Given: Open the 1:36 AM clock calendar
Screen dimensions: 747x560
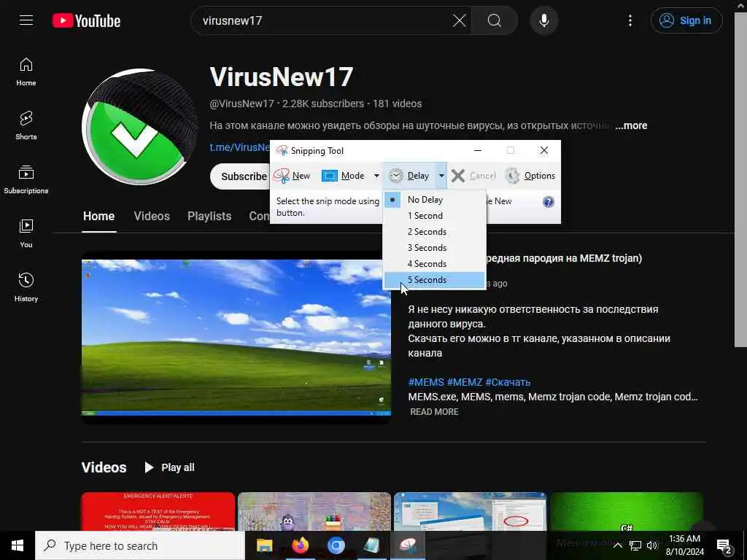Looking at the screenshot, I should tap(684, 545).
